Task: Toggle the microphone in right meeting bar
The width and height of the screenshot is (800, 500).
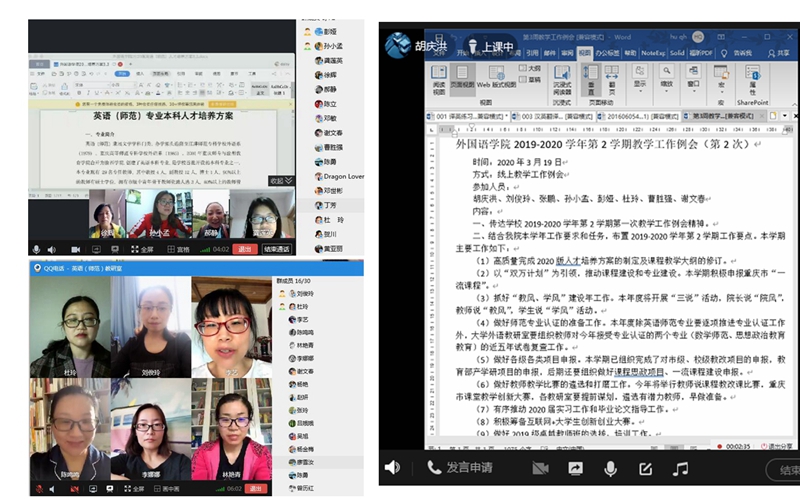Action: click(x=610, y=468)
